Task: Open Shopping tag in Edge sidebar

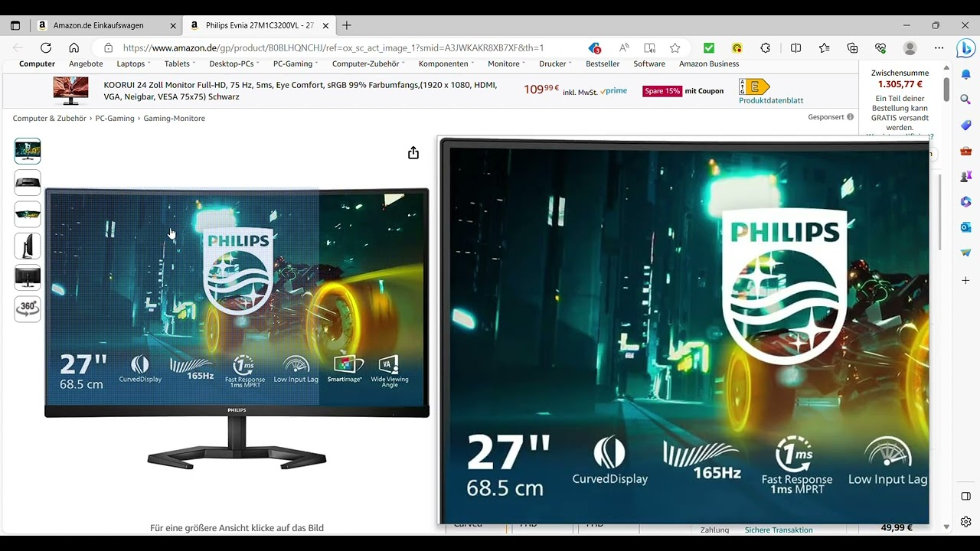Action: 966,125
